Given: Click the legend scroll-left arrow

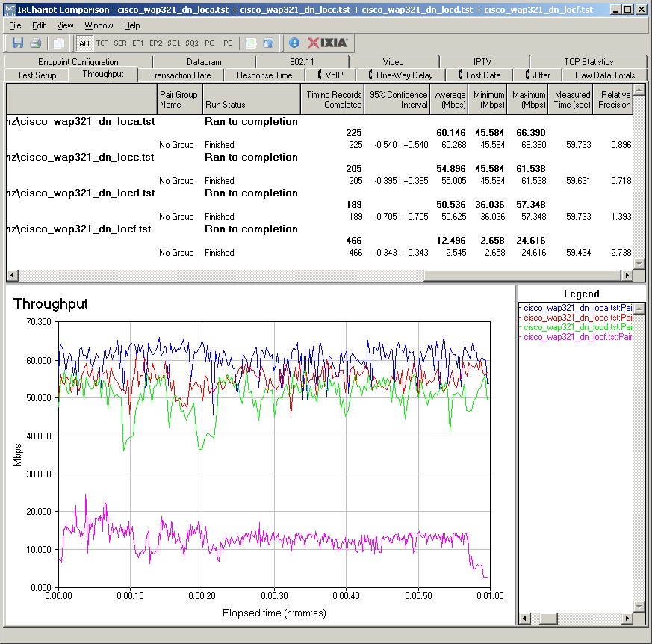Looking at the screenshot, I should (525, 619).
